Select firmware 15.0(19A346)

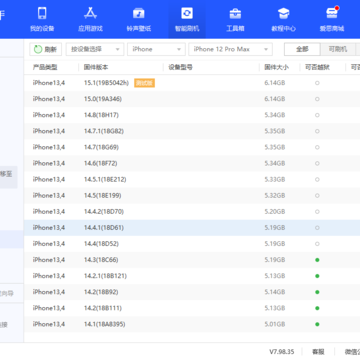click(192, 99)
